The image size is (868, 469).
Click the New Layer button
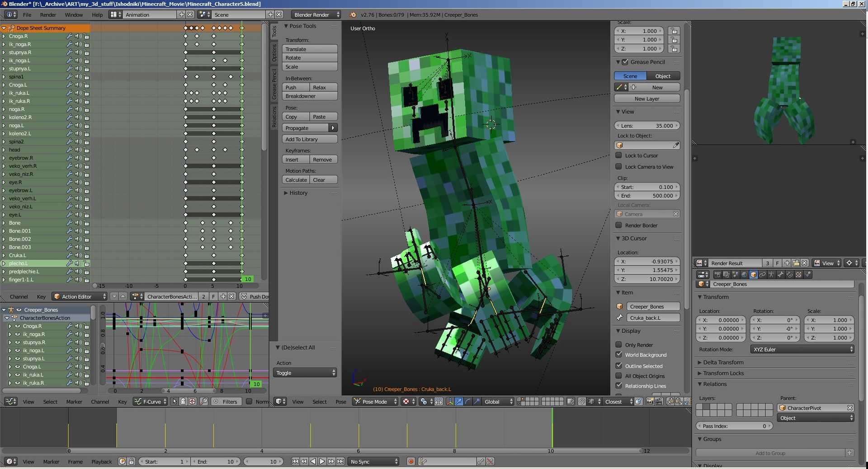point(647,98)
